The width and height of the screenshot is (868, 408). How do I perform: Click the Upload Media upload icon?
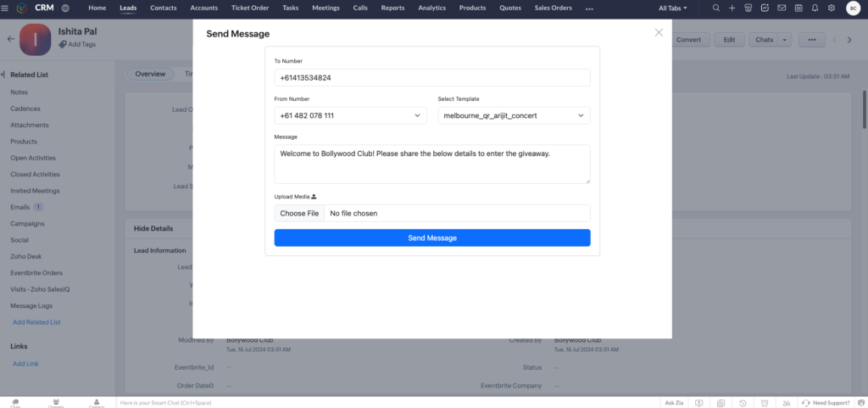[x=314, y=197]
